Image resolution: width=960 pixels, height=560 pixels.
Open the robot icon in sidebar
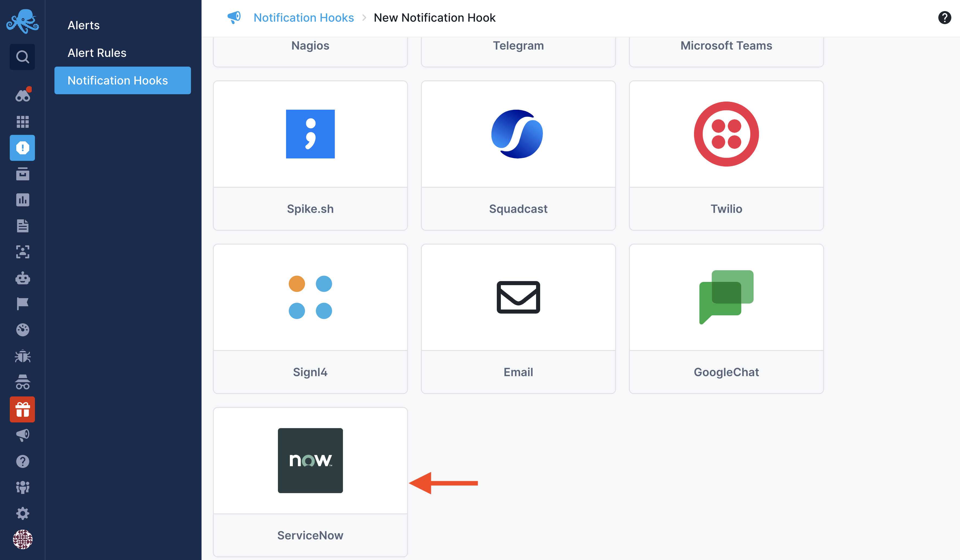click(22, 278)
